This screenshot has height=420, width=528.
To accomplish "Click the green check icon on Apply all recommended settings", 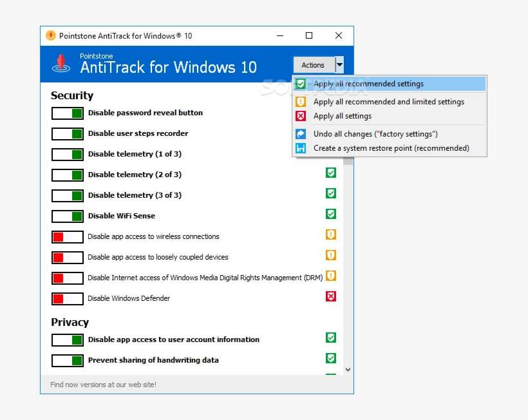I will (x=301, y=84).
